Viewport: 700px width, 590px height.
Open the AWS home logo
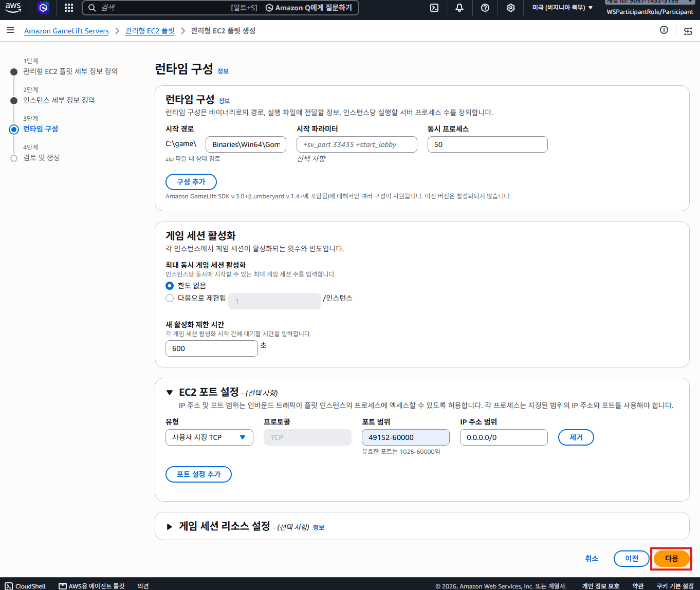[13, 8]
